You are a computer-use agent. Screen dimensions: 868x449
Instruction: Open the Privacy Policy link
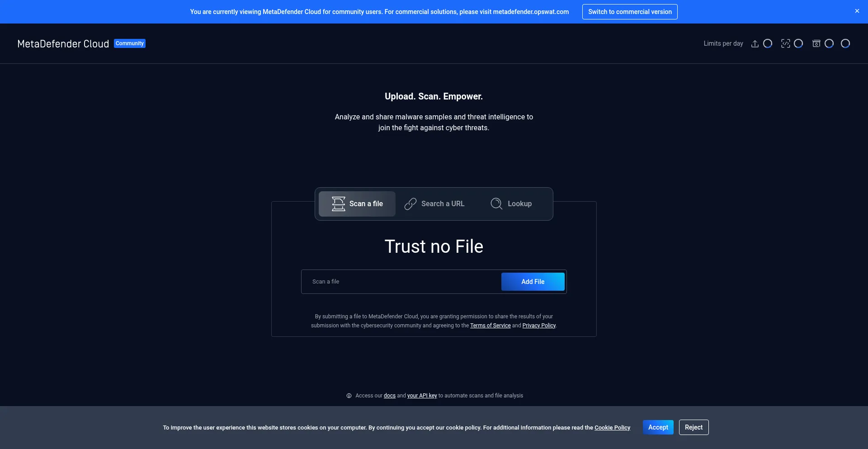click(x=539, y=326)
